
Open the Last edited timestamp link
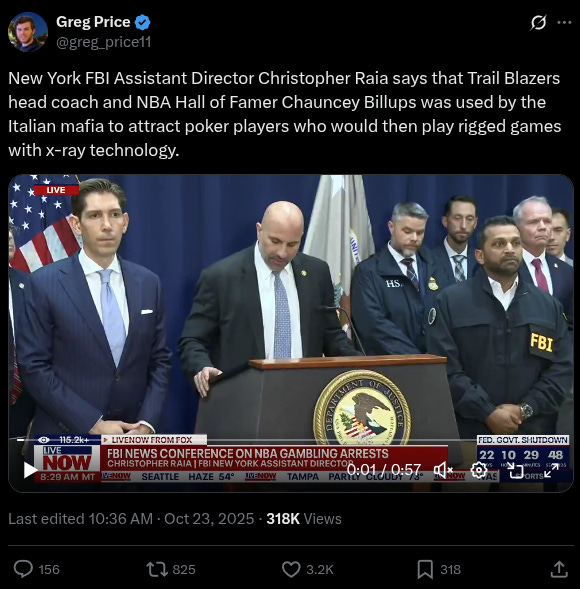coord(131,519)
